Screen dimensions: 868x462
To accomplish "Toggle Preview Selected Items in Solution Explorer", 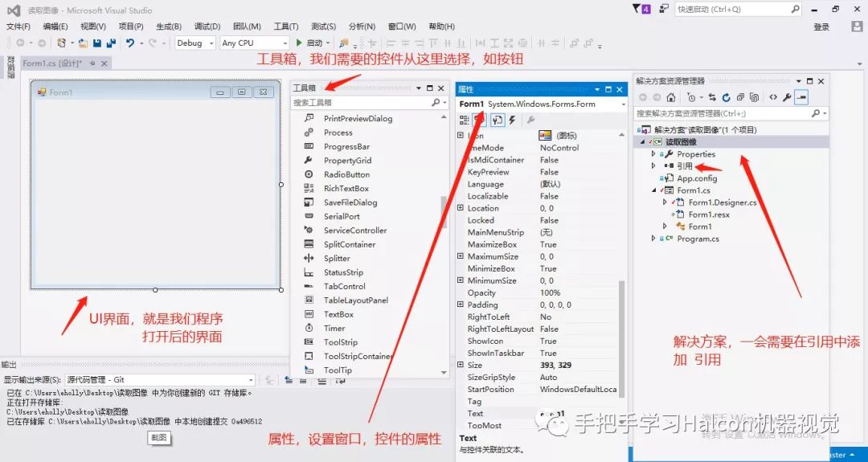I will coord(801,97).
